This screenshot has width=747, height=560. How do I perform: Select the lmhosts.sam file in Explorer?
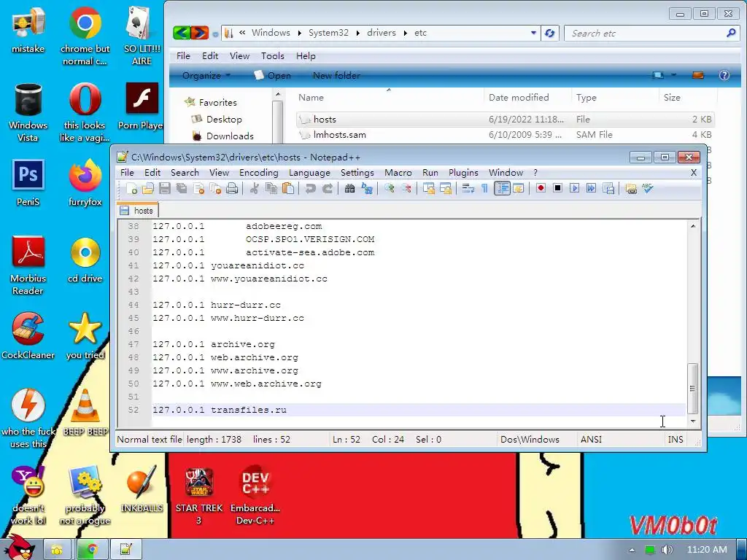[340, 135]
